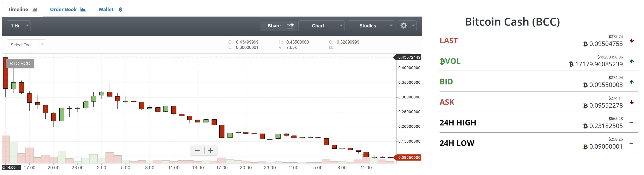Expand the Select Tool dropdown arrow
Viewport: 644px width, 175px height.
pos(42,45)
